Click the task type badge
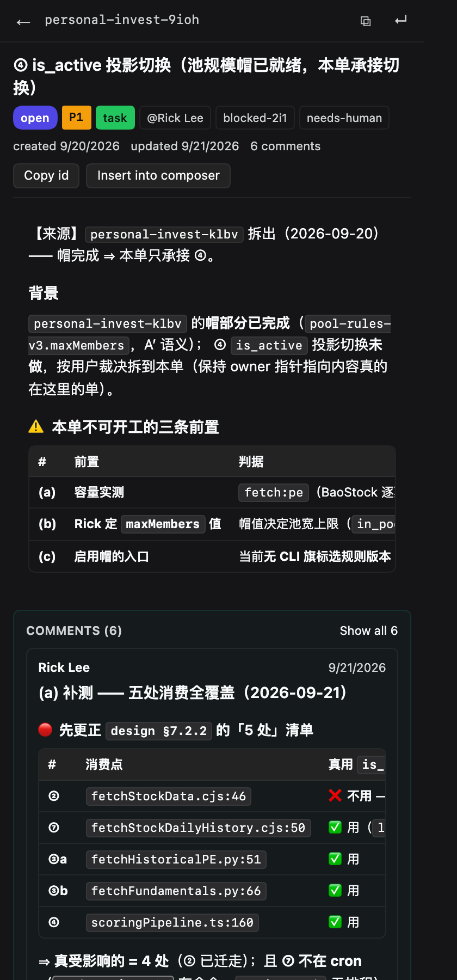Viewport: 457px width, 980px height. [x=115, y=118]
